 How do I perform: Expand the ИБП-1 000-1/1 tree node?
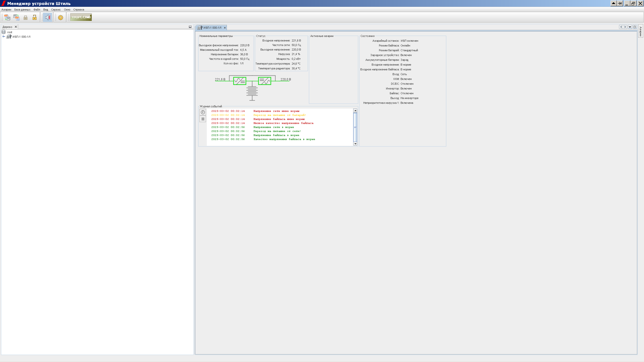pyautogui.click(x=4, y=37)
